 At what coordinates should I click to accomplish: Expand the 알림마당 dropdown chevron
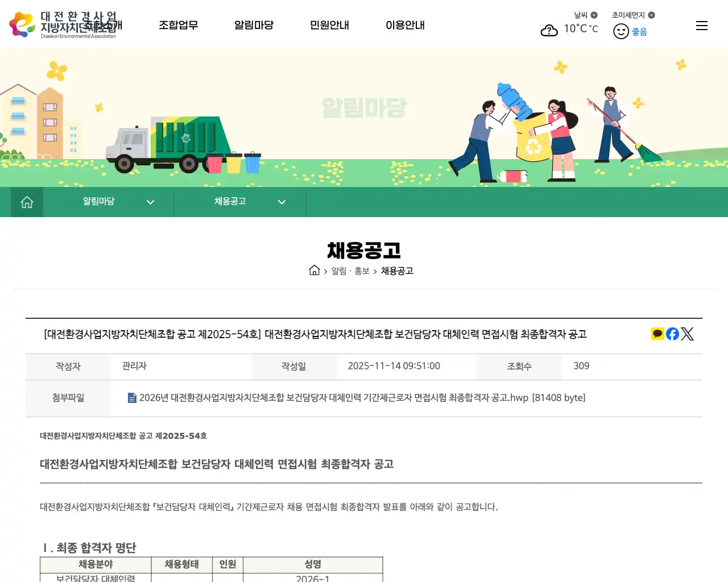(x=150, y=202)
